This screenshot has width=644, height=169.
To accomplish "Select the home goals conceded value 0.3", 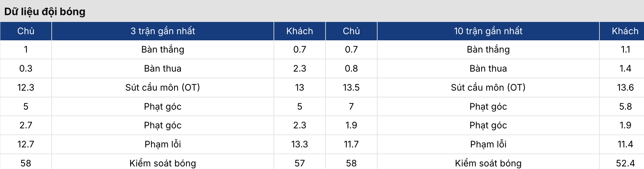I will coord(26,68).
